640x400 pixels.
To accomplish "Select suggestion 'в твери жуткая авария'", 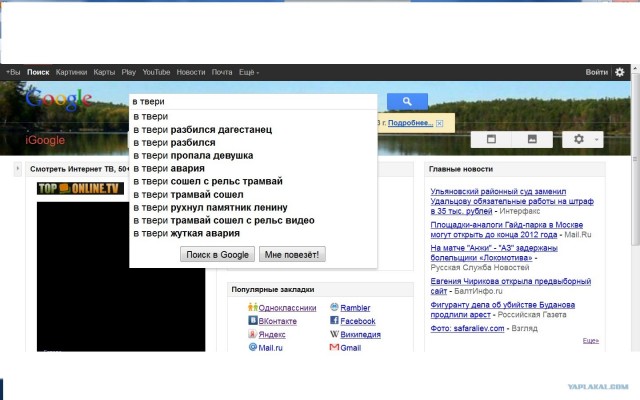I will [x=253, y=233].
